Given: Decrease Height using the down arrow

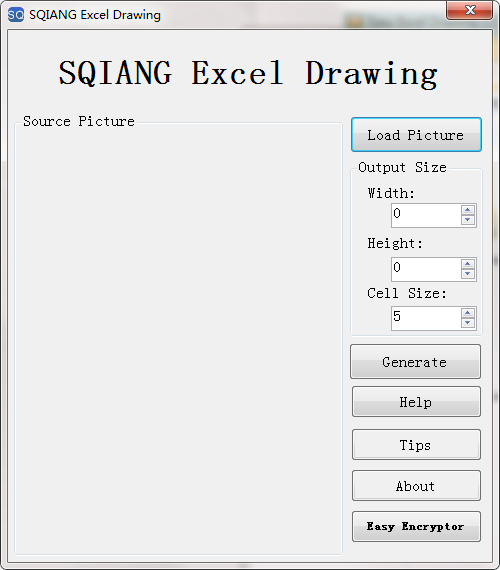Looking at the screenshot, I should tap(468, 273).
